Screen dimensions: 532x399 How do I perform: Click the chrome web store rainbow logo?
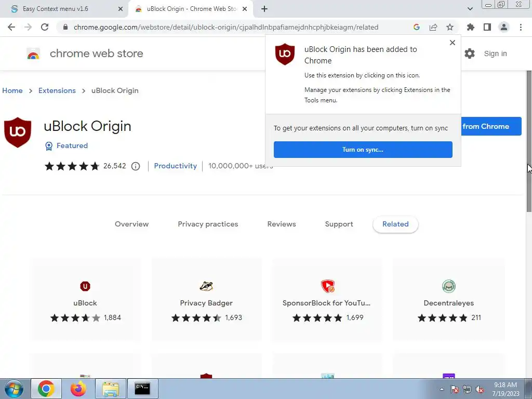pyautogui.click(x=33, y=54)
